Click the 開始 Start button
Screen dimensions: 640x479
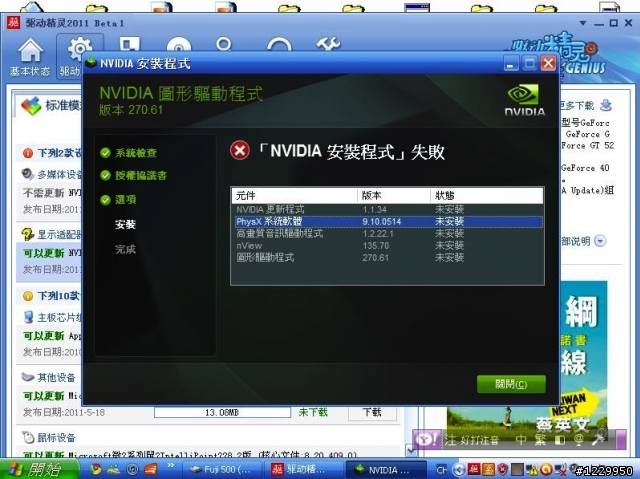[38, 469]
